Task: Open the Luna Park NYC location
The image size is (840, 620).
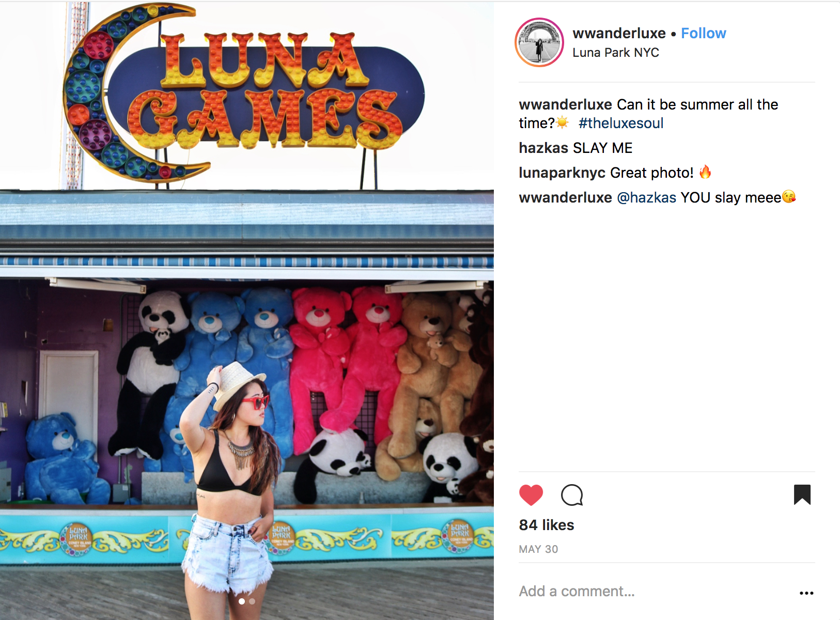Action: click(x=615, y=53)
